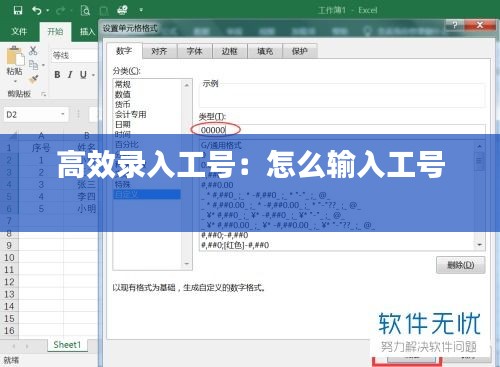
Task: Toggle Italic formatting button
Action: tap(70, 75)
